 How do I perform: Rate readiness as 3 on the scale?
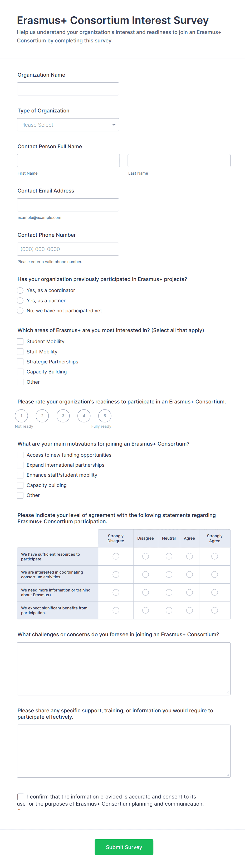tap(63, 416)
